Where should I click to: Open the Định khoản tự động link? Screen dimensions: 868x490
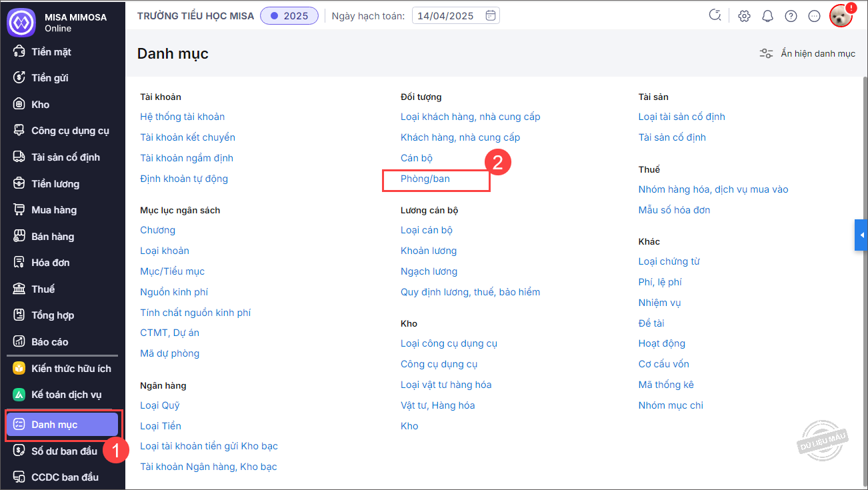(184, 179)
